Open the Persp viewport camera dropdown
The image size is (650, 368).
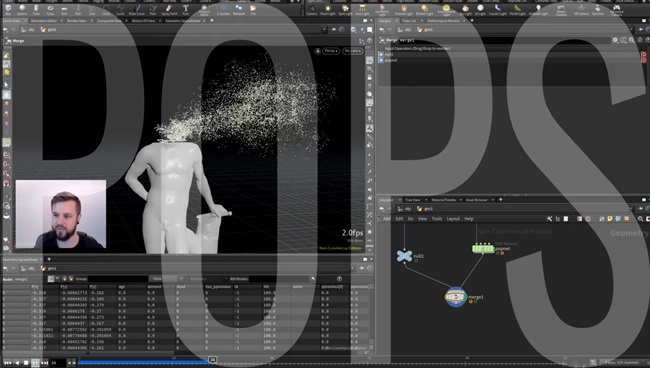click(331, 51)
